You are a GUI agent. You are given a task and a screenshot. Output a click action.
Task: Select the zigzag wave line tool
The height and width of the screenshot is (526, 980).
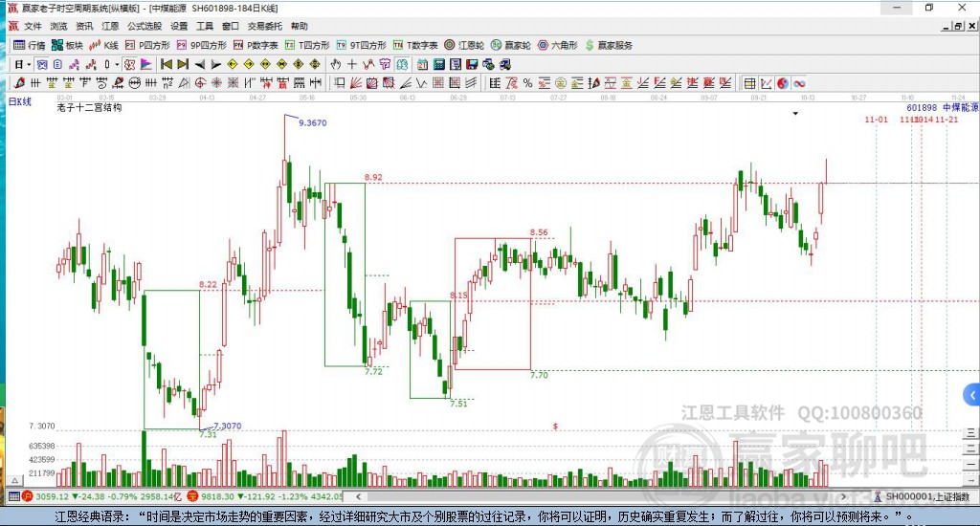coord(422,83)
